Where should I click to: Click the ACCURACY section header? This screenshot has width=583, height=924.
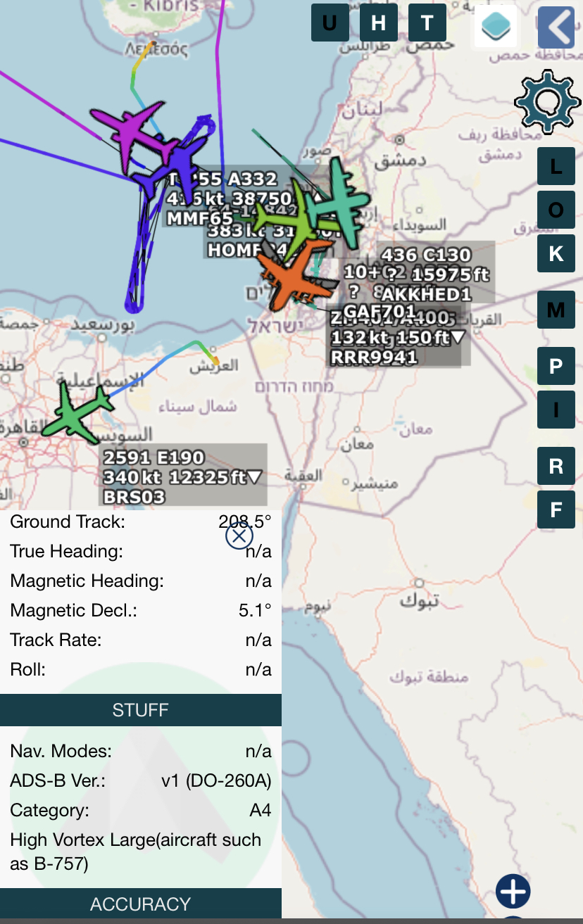tap(141, 904)
